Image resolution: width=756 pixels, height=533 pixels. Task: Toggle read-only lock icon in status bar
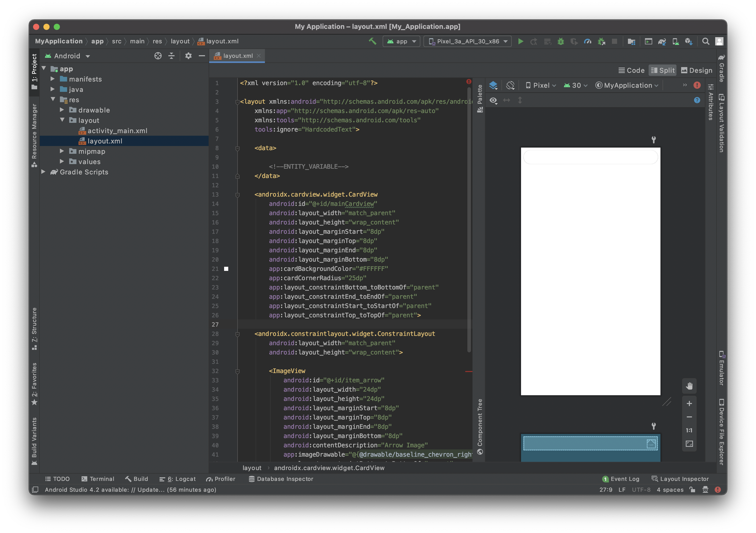692,490
